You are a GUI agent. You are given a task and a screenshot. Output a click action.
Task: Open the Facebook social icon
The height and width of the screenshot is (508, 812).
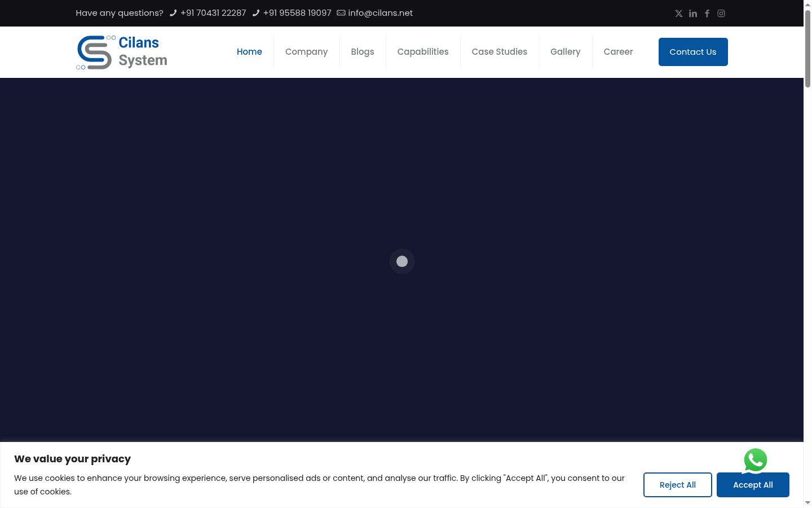pos(707,14)
